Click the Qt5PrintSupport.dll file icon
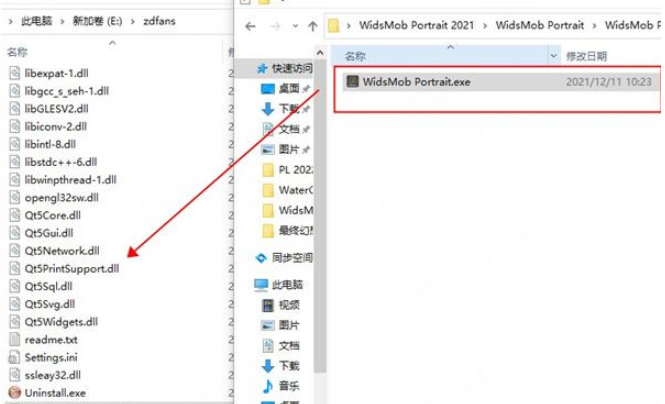665x404 pixels. pos(14,269)
